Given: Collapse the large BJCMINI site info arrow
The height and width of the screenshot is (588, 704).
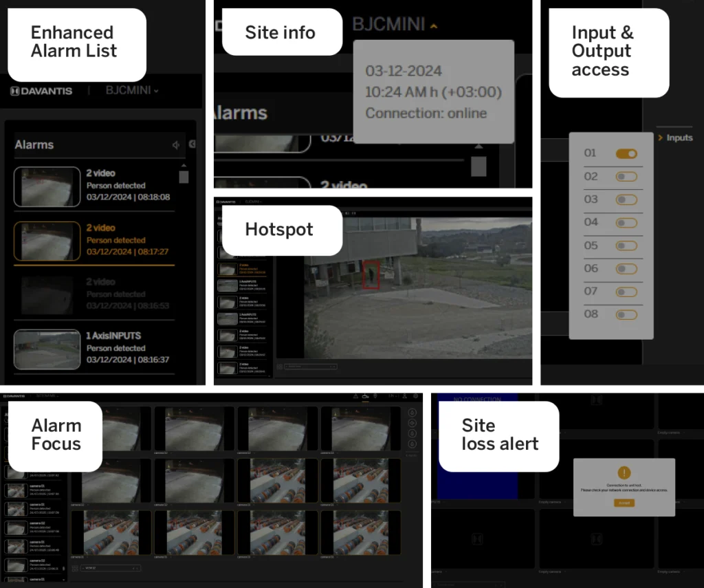Looking at the screenshot, I should (x=434, y=26).
